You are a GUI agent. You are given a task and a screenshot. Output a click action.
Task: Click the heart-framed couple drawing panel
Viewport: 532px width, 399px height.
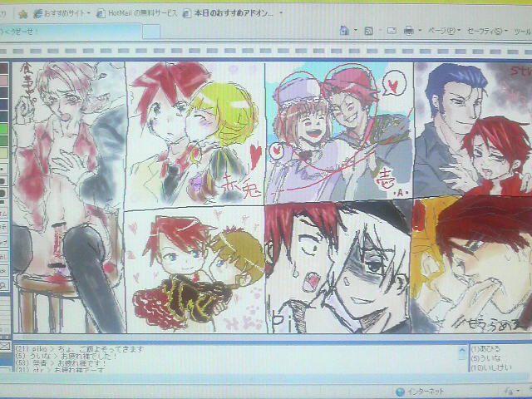click(x=339, y=132)
